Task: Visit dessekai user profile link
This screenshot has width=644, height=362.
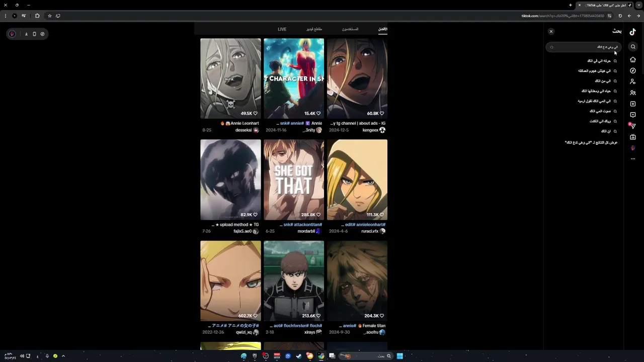Action: coord(244,130)
